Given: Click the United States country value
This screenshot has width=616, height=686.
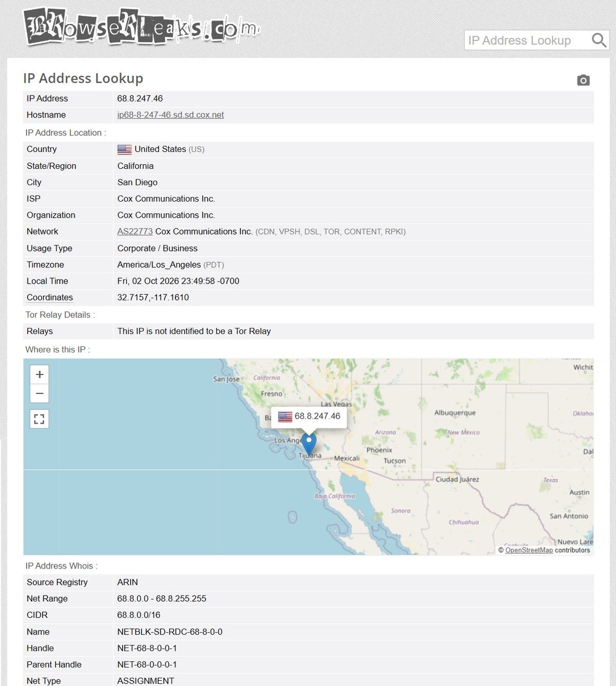Looking at the screenshot, I should point(160,149).
